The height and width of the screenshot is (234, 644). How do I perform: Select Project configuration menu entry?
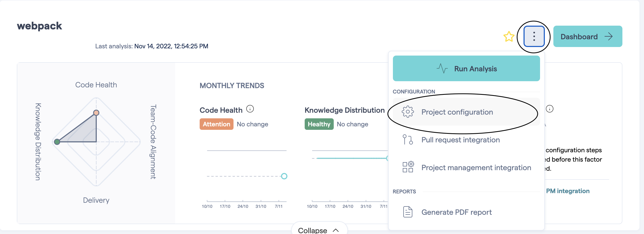457,112
